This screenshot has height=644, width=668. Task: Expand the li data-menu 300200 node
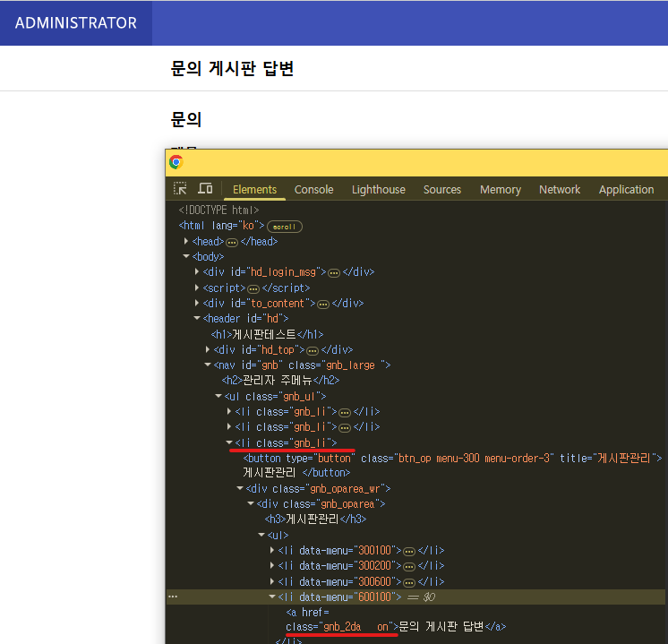point(272,565)
